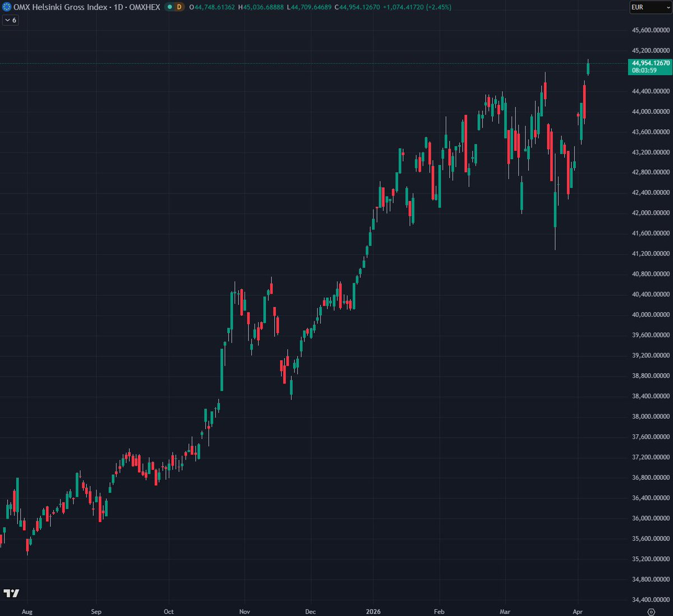Image resolution: width=673 pixels, height=616 pixels.
Task: Click the low value L44,709.64689
Action: tap(309, 7)
